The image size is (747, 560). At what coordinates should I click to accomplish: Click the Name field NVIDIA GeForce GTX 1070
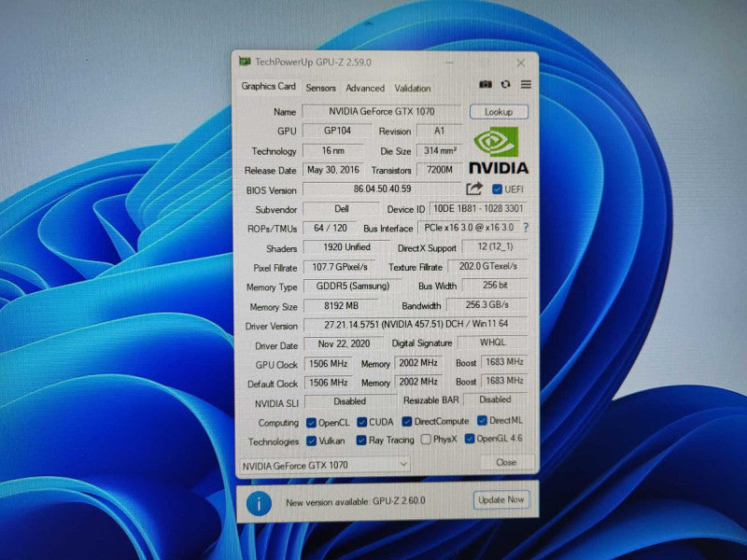(x=382, y=111)
